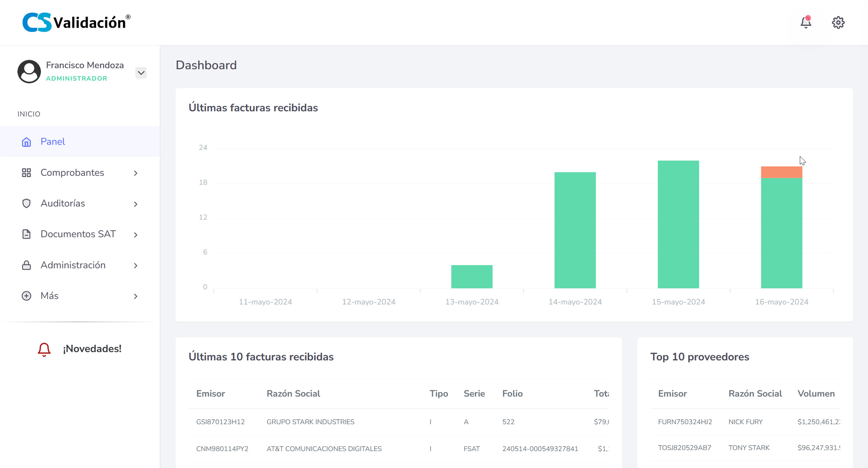
Task: Click the Comprobantes grid icon
Action: 26,173
